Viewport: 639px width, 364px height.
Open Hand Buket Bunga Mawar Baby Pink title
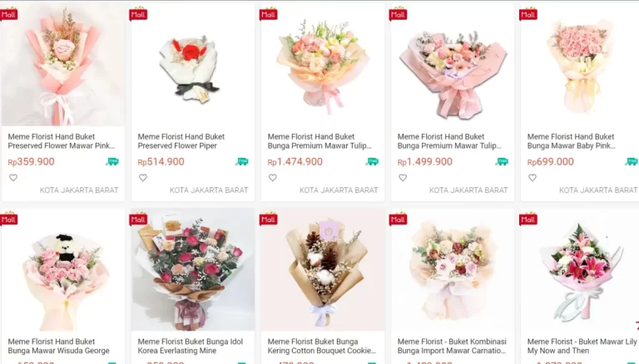pyautogui.click(x=572, y=141)
